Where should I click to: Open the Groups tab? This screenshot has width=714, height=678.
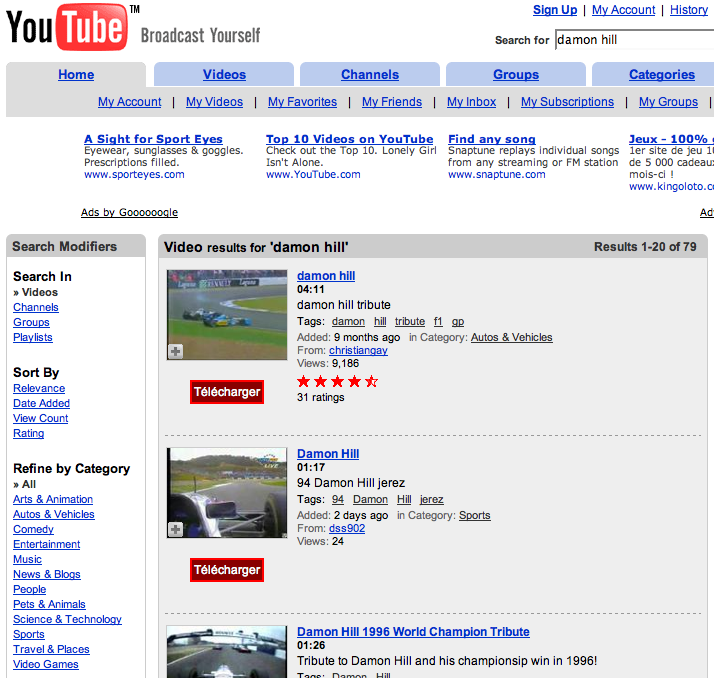tap(516, 75)
